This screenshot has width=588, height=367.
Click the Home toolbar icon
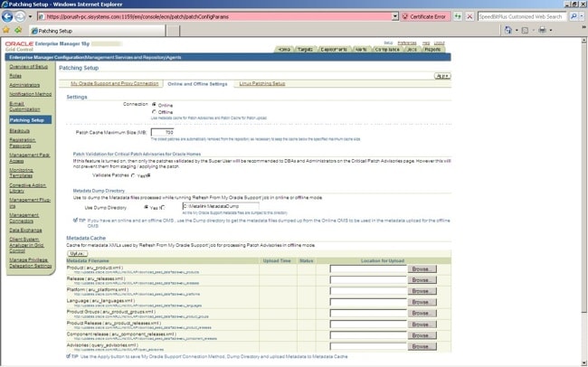(x=508, y=30)
